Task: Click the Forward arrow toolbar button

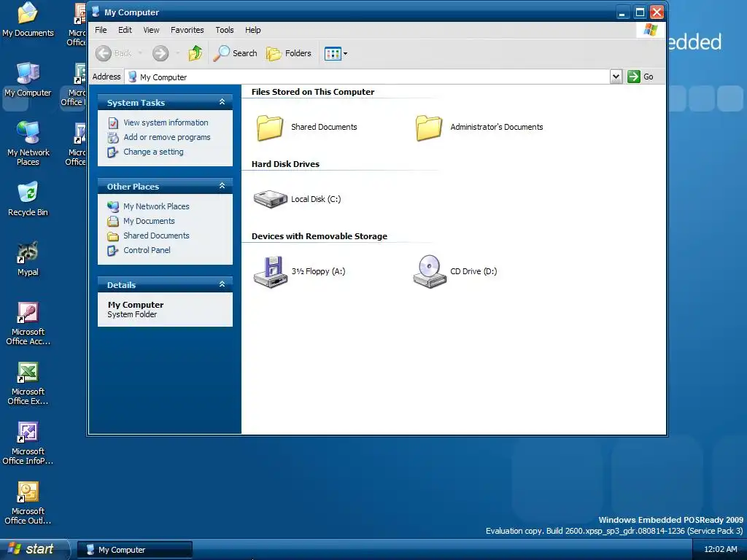Action: [160, 53]
